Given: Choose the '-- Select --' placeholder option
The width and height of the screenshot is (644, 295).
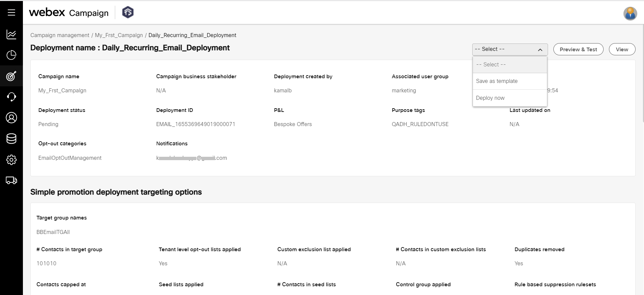Looking at the screenshot, I should 510,64.
